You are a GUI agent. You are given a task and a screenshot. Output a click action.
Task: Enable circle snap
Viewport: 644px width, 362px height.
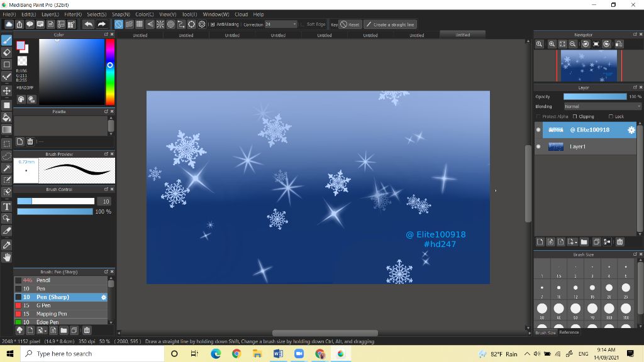(x=170, y=25)
